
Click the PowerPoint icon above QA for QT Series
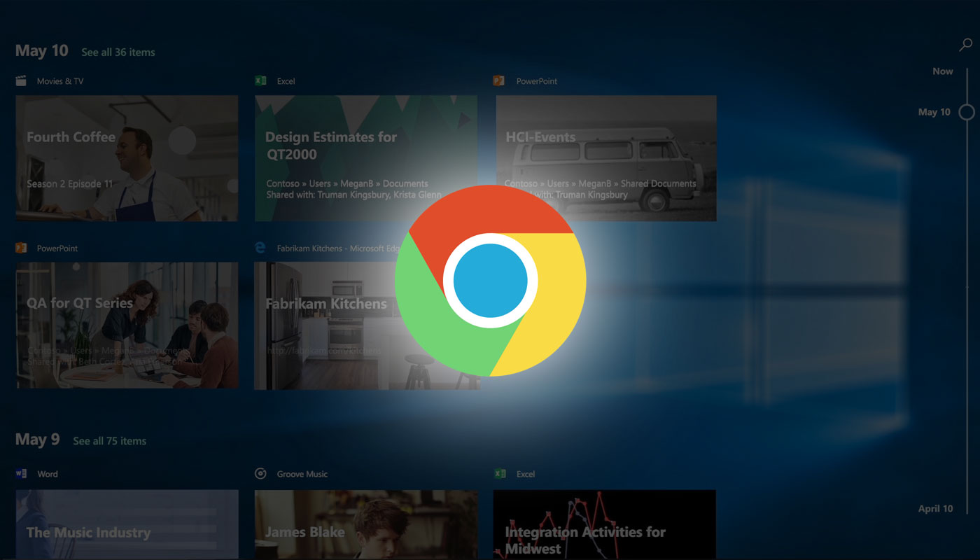[x=21, y=248]
